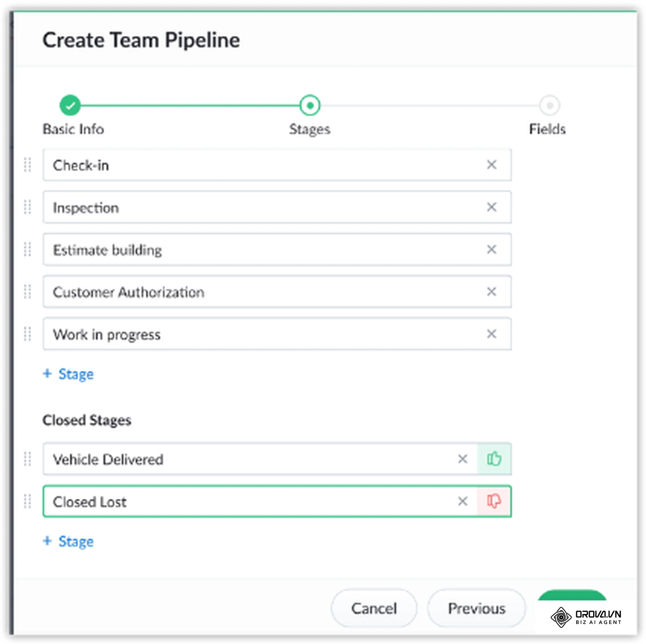The image size is (646, 644).
Task: Click into the Closed Lost field
Action: [260, 502]
